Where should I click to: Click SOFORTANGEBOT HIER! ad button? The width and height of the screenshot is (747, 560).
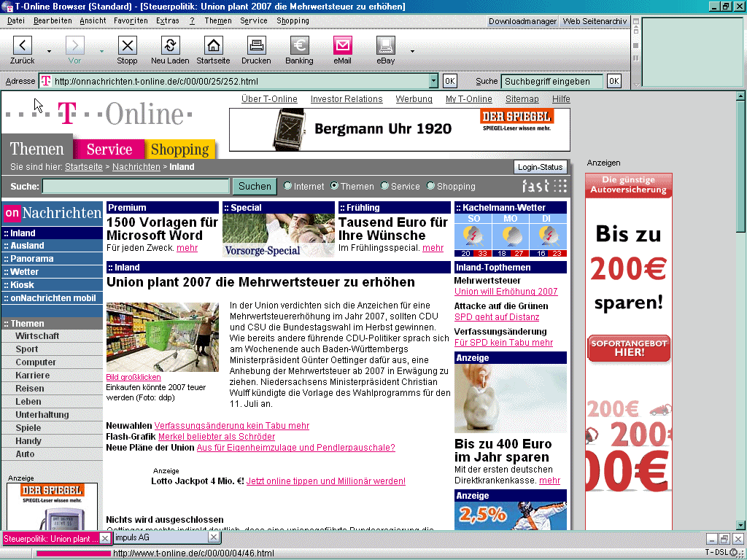pyautogui.click(x=629, y=348)
